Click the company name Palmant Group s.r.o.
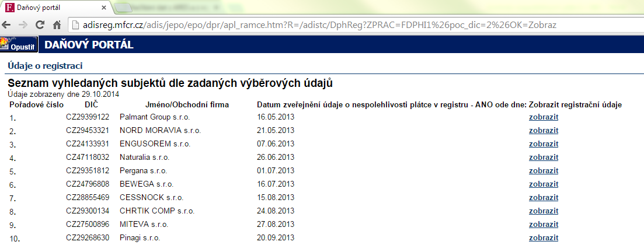Screen dimensions: 644x245 point(155,117)
